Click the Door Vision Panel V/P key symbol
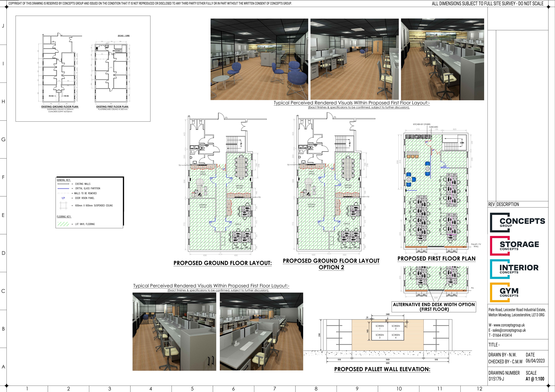This screenshot has height=392, width=555. [x=63, y=198]
